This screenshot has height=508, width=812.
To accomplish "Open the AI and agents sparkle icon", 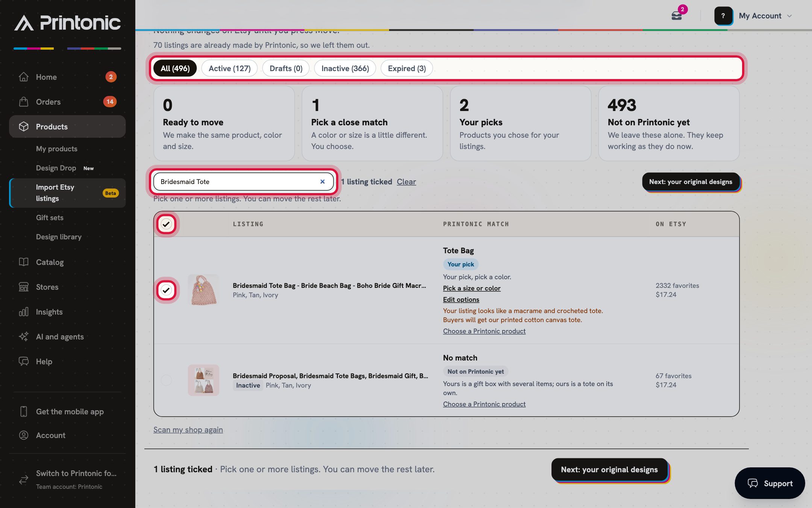I will pos(24,336).
